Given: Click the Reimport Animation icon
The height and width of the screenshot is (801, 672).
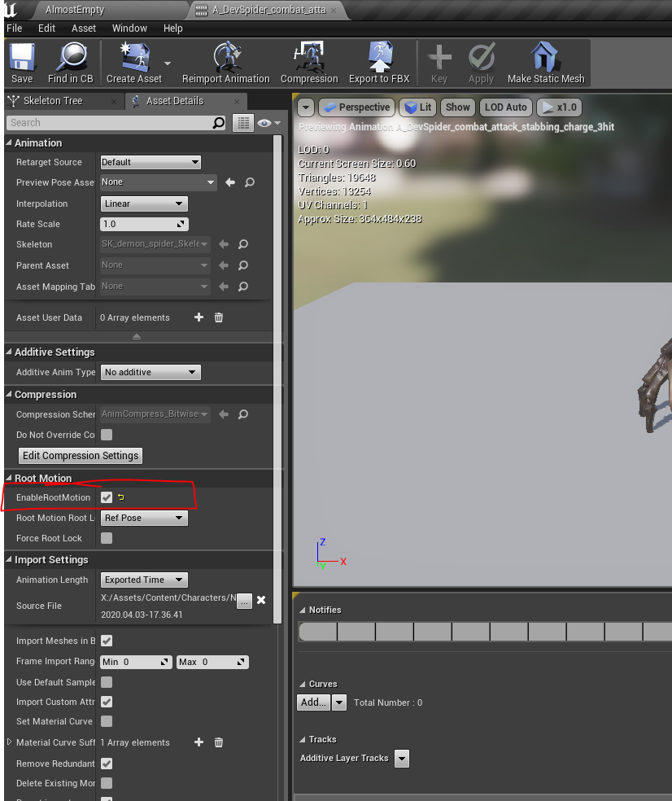Looking at the screenshot, I should point(225,59).
